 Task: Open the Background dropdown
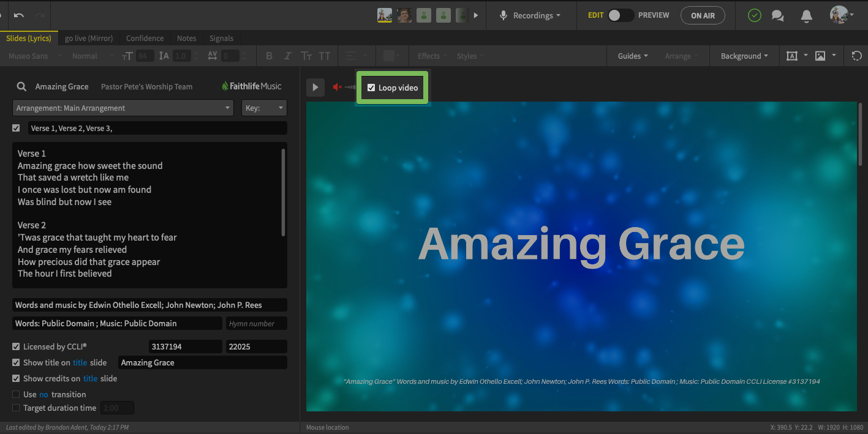pyautogui.click(x=744, y=56)
